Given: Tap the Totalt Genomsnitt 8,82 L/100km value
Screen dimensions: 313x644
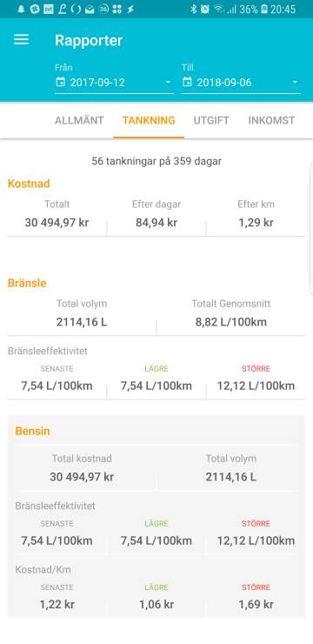Looking at the screenshot, I should [231, 322].
